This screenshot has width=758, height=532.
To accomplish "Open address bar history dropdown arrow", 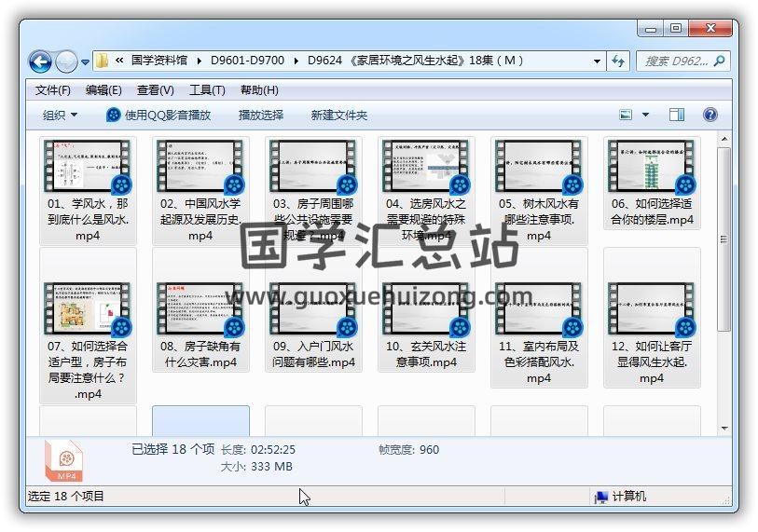I will pos(597,61).
